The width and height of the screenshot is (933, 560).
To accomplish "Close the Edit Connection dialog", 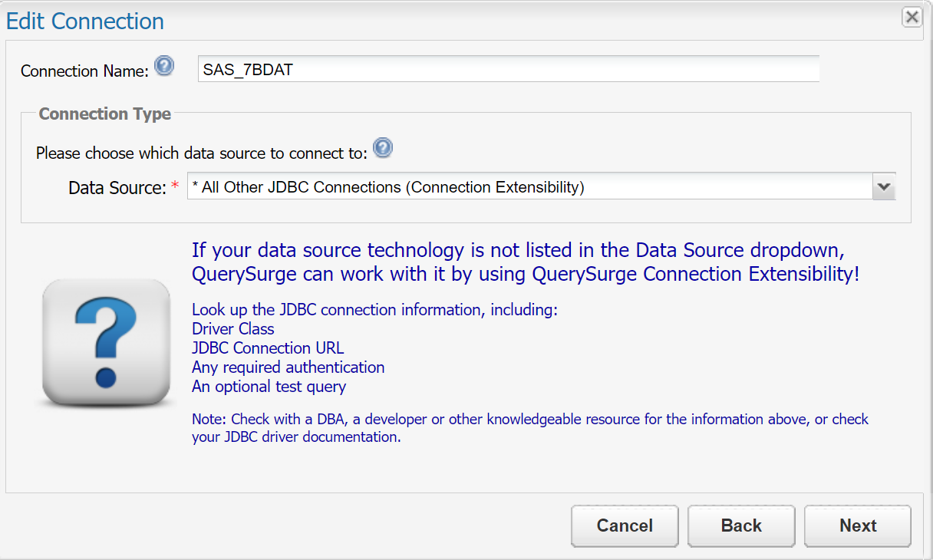I will 912,17.
